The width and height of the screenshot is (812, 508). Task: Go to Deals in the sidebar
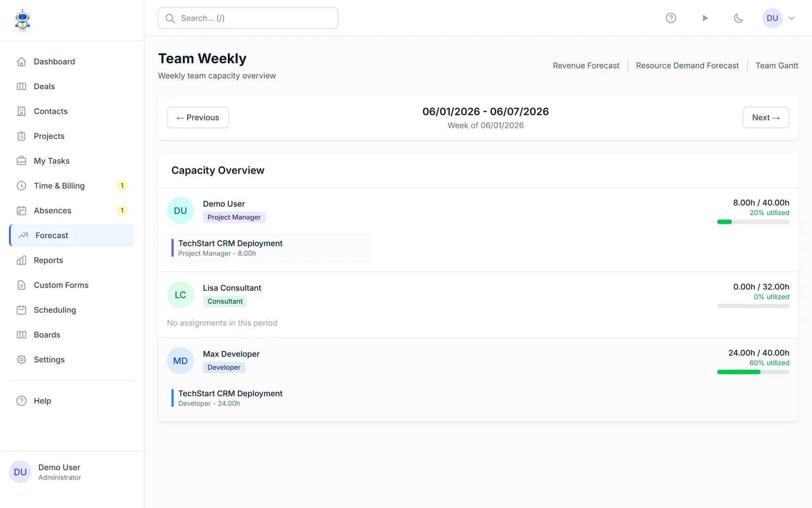point(72,86)
